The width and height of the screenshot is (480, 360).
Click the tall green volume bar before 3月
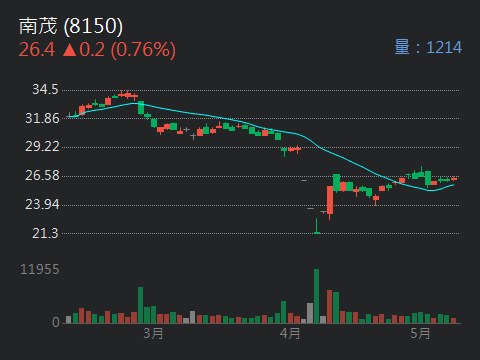click(141, 305)
